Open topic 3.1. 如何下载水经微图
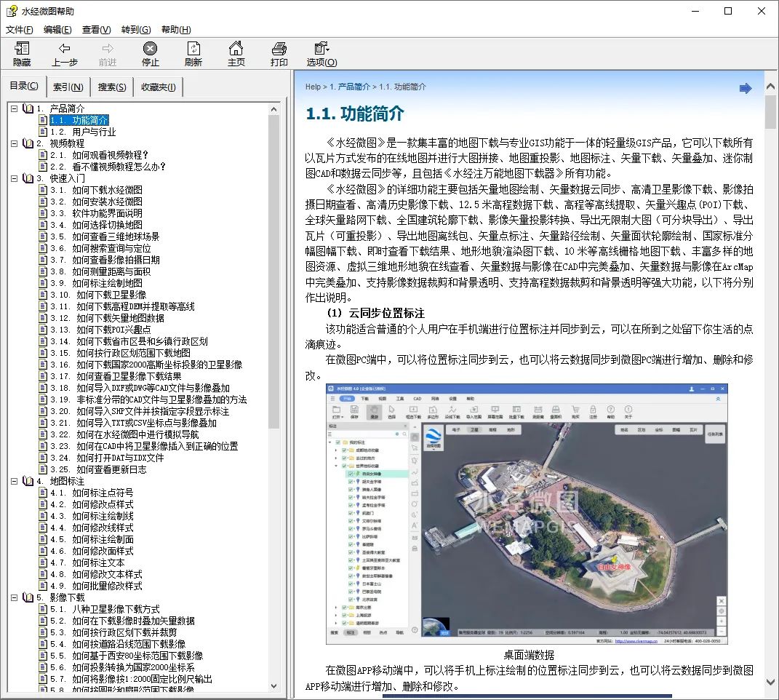This screenshot has width=779, height=700. click(96, 190)
